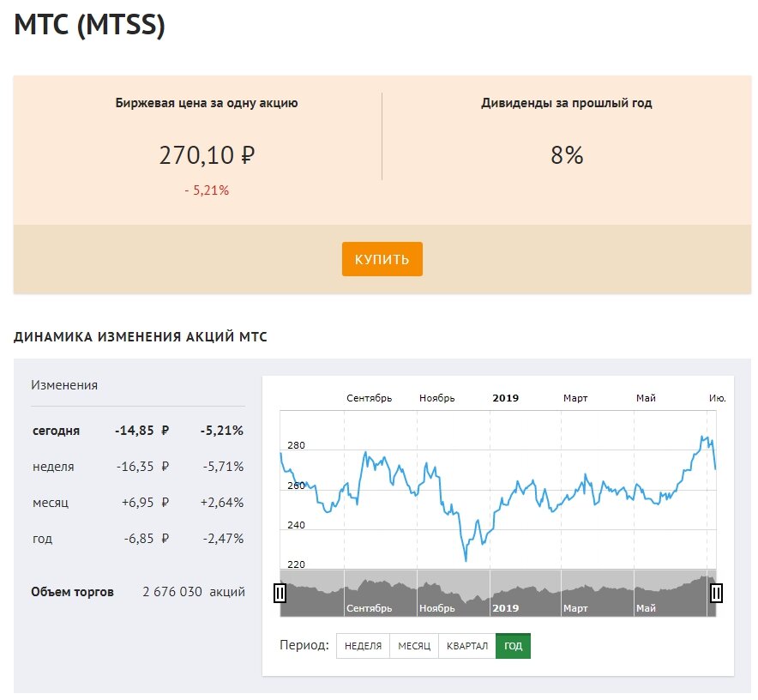Click the trading volume 2 676 030 акций
Image resolution: width=758 pixels, height=700 pixels.
coord(194,592)
